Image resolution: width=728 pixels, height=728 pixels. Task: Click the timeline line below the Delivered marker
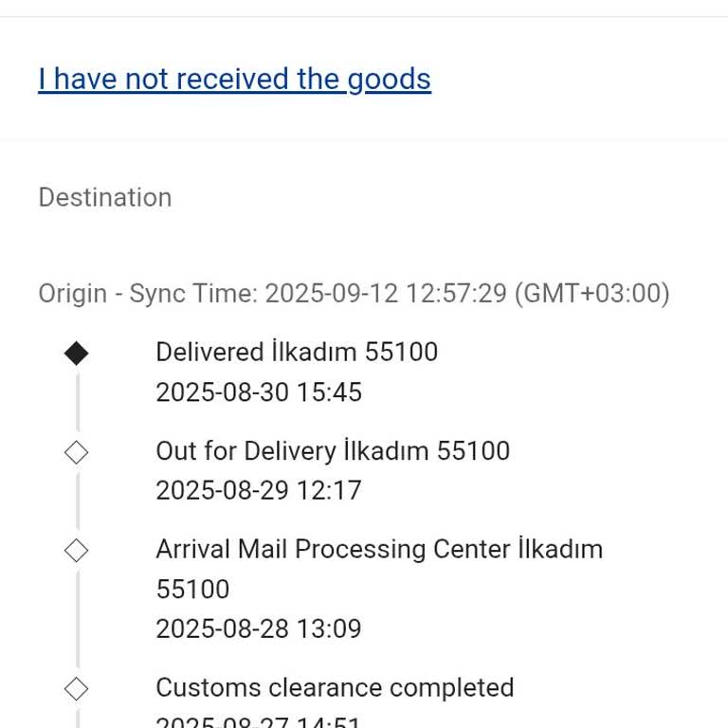tap(77, 403)
